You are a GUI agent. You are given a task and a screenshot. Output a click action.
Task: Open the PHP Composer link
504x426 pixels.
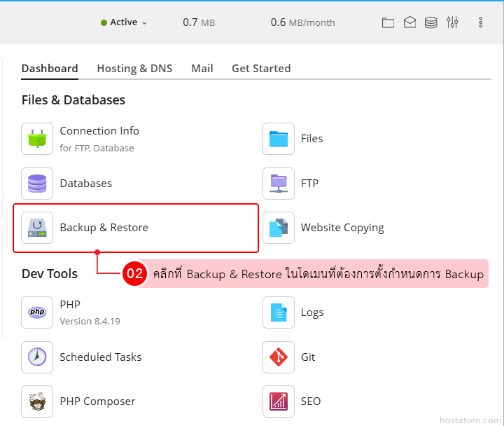click(x=97, y=401)
